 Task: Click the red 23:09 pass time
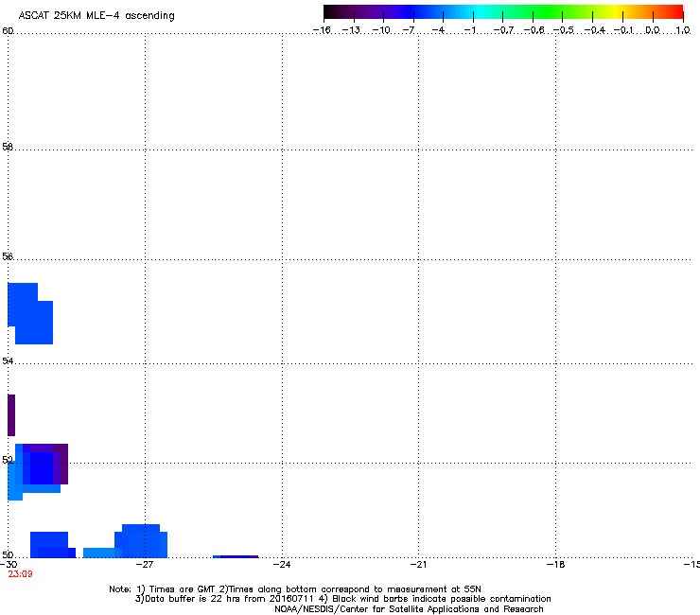tap(20, 574)
